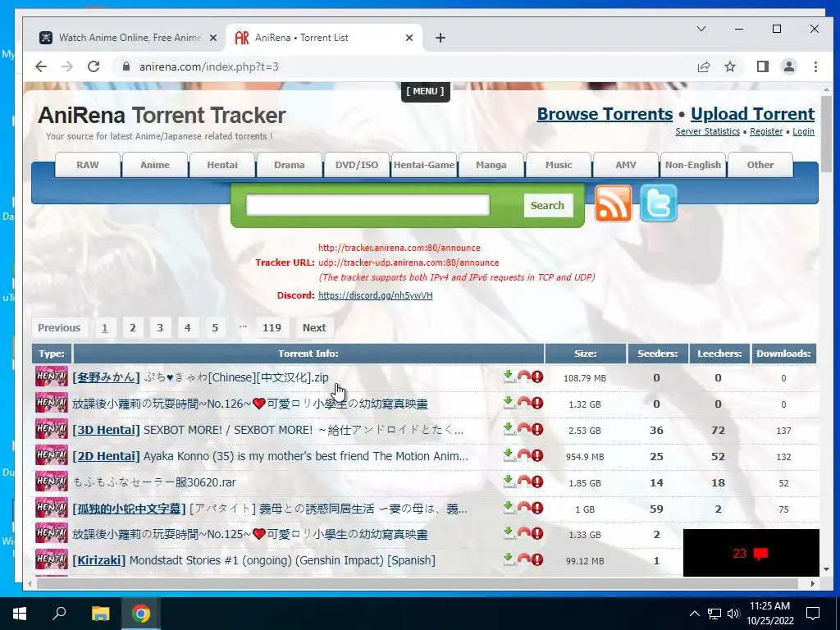Viewport: 840px width, 630px height.
Task: Show info icon for 冬野みかん zip row
Action: [x=537, y=377]
